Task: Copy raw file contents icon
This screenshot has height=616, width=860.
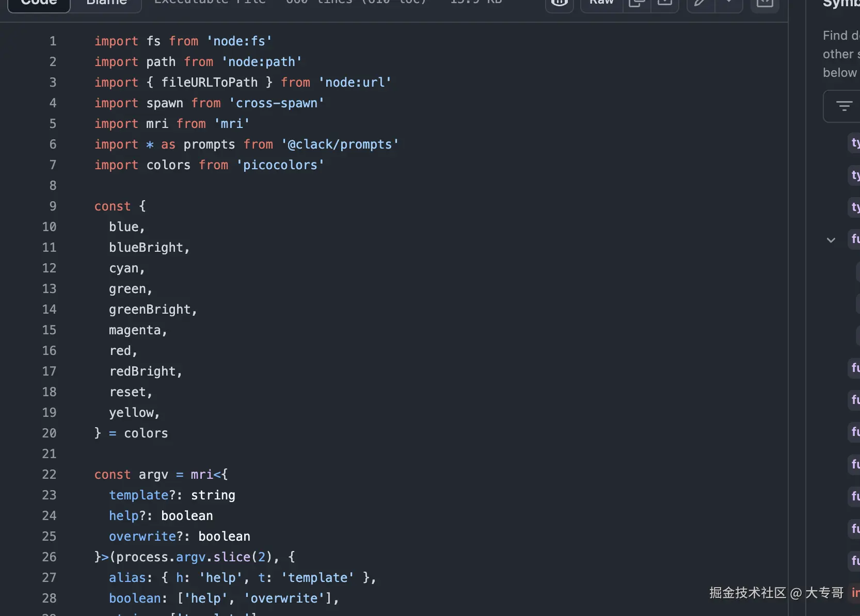Action: (x=637, y=3)
